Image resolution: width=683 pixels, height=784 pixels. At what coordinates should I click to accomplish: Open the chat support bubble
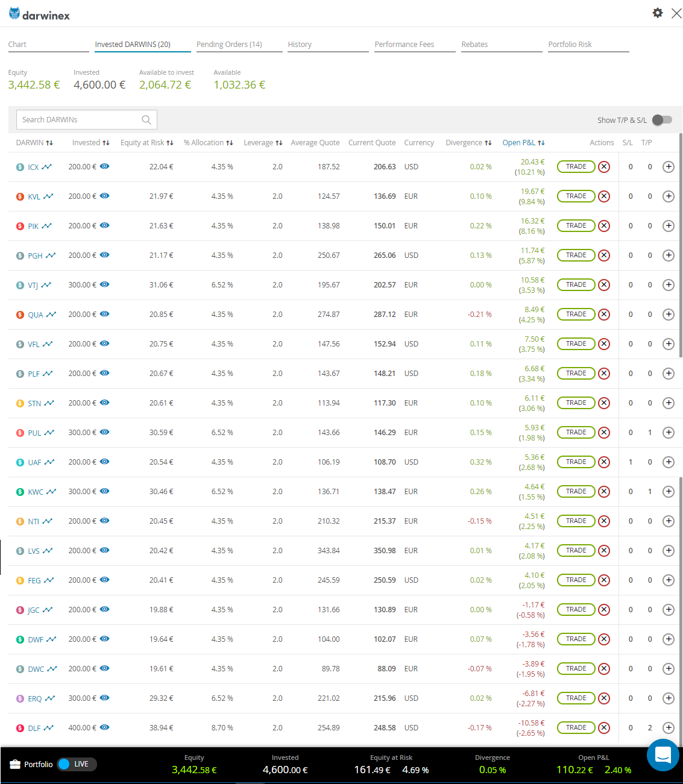[663, 755]
